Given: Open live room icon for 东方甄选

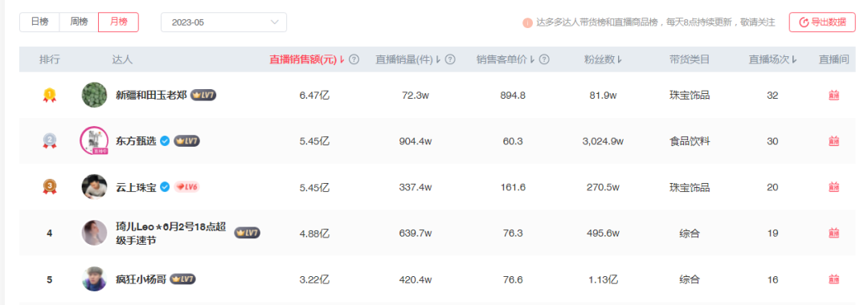Looking at the screenshot, I should 833,141.
